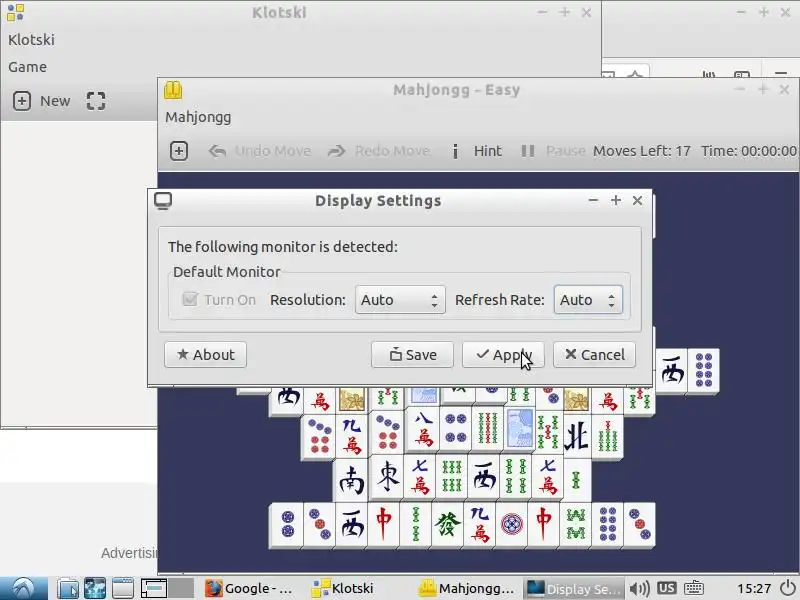800x600 pixels.
Task: Select the North wind mahjong tile
Action: coord(576,436)
